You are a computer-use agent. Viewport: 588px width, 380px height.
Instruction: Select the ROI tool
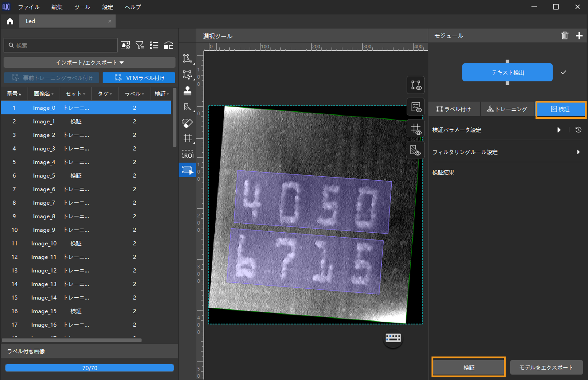[x=187, y=154]
